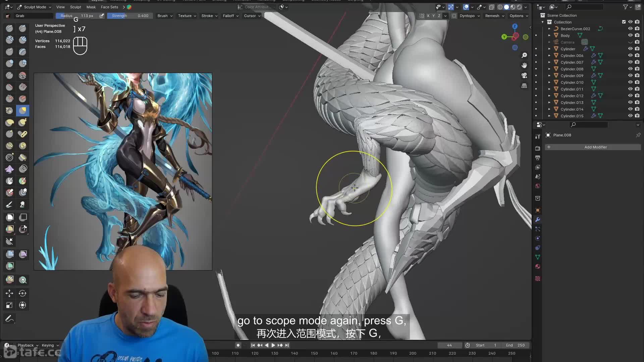The height and width of the screenshot is (362, 644).
Task: Select the Box Trim tool
Action: pos(22,229)
